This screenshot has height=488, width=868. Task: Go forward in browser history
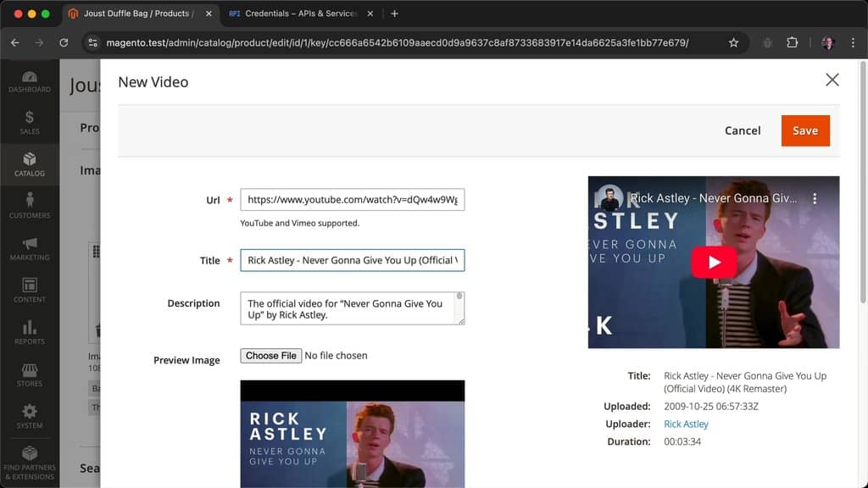click(x=39, y=42)
